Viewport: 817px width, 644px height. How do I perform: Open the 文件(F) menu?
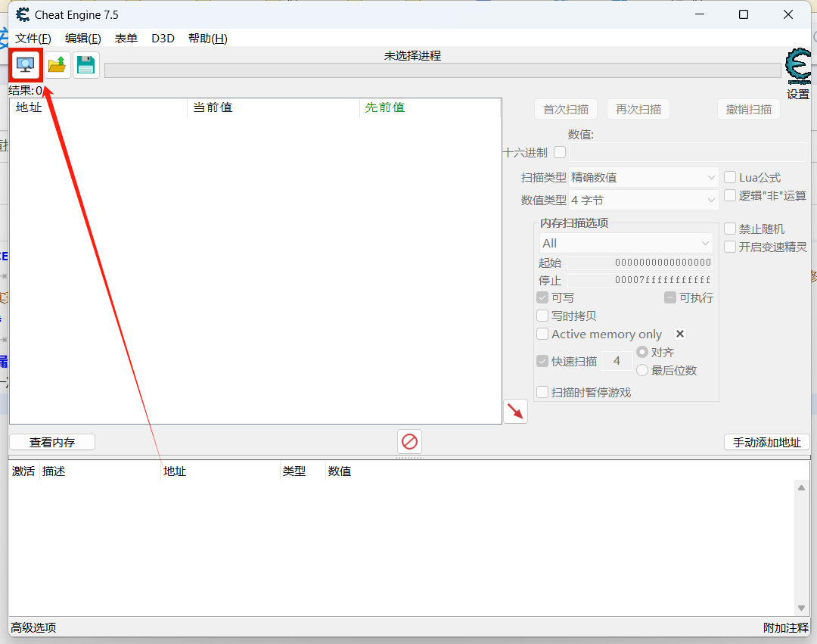coord(33,39)
